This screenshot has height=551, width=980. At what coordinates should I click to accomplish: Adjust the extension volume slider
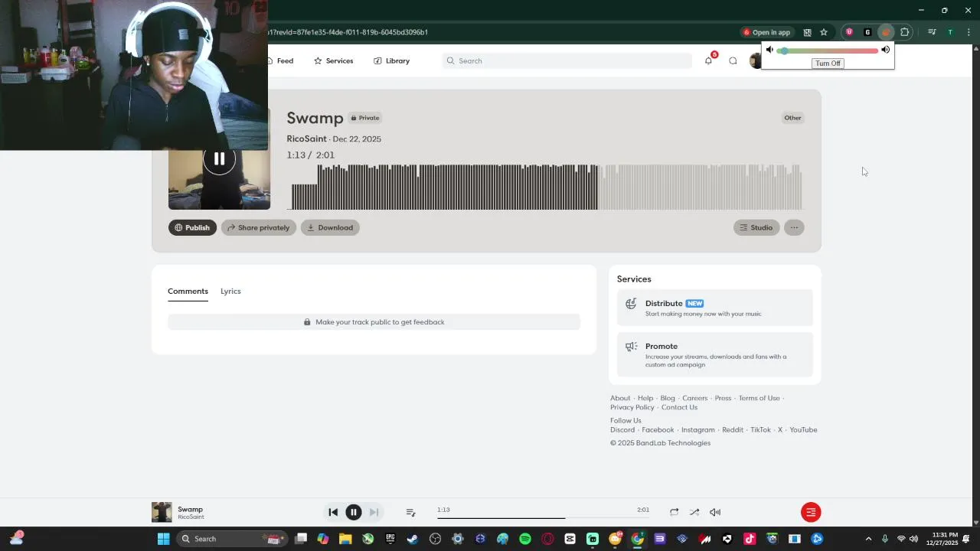click(x=827, y=51)
